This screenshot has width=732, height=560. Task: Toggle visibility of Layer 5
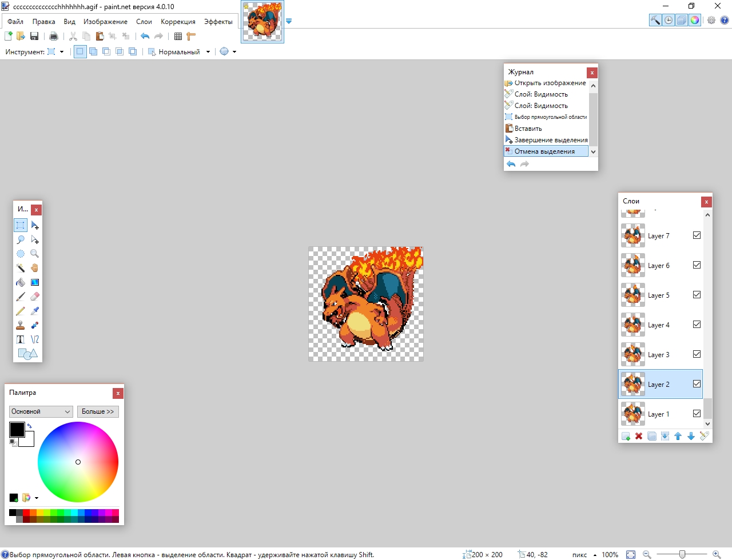[x=697, y=295]
